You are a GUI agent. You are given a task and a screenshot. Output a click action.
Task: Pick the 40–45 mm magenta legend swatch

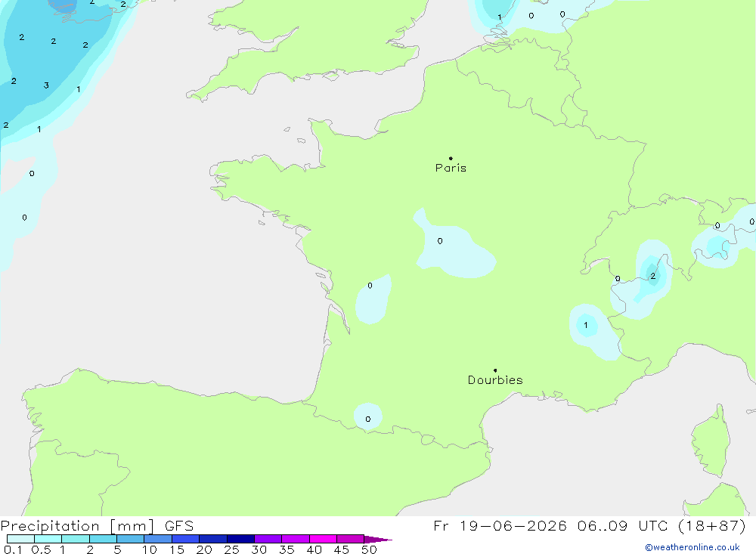pyautogui.click(x=323, y=539)
